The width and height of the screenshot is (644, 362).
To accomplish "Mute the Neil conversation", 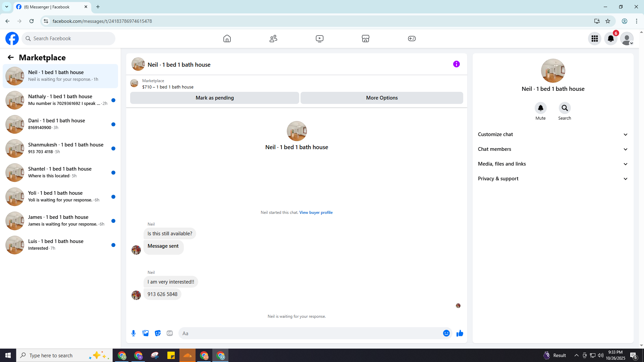I will pos(540,108).
